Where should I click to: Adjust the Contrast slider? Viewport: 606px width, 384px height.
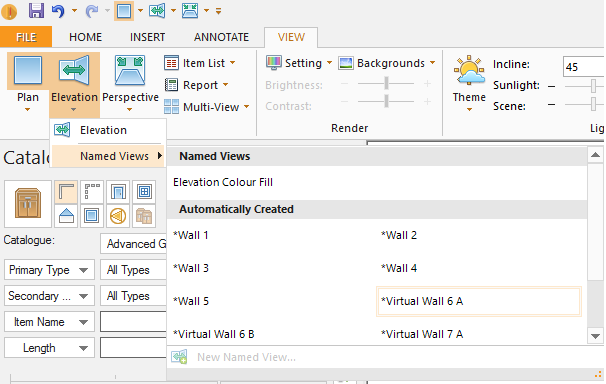(386, 102)
